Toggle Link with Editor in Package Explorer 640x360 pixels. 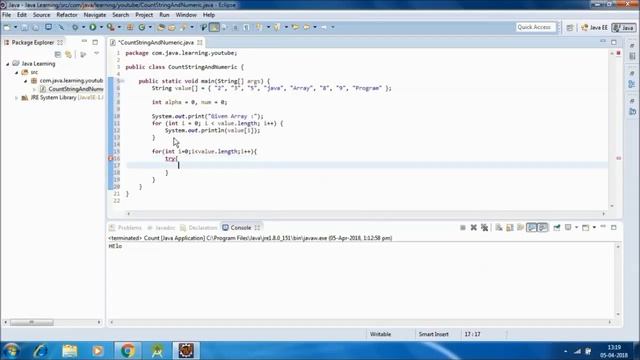[68, 54]
